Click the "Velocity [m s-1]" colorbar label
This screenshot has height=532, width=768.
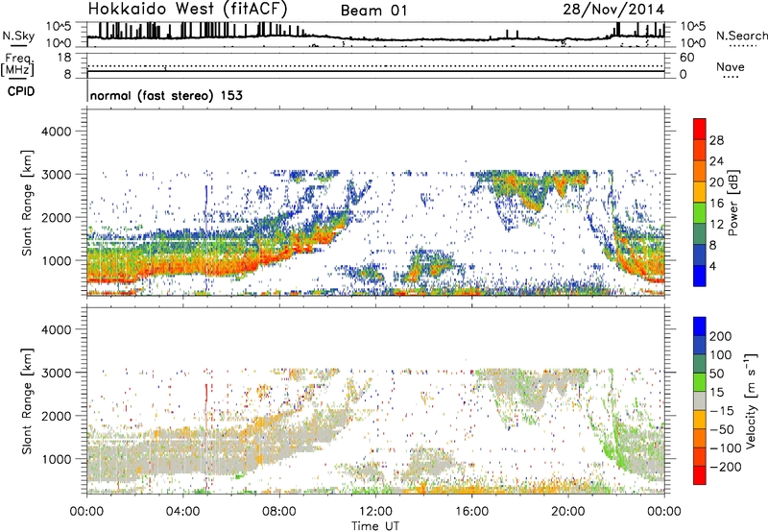[751, 400]
